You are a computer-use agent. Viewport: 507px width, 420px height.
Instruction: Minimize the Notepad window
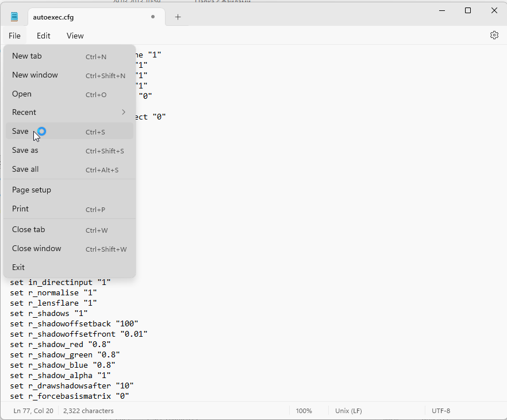442,11
